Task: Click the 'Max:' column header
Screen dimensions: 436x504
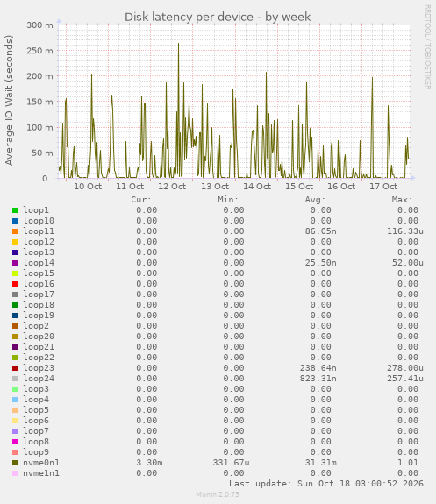Action: pos(402,200)
